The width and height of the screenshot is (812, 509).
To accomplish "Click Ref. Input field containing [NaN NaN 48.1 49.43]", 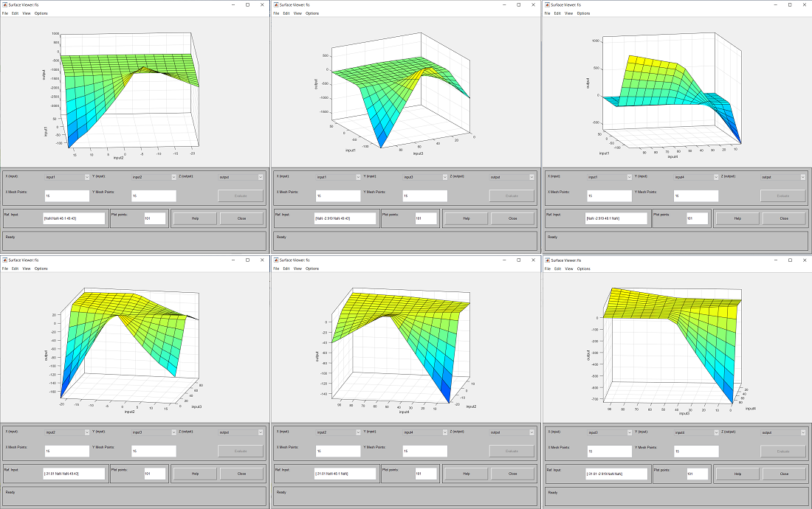I will [x=74, y=218].
